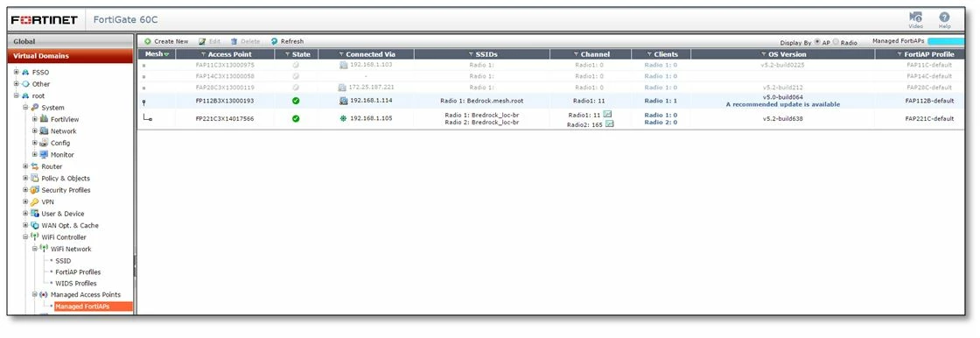Click the mesh leaf icon for FP221C3X14017566
980x338 pixels.
click(x=148, y=117)
